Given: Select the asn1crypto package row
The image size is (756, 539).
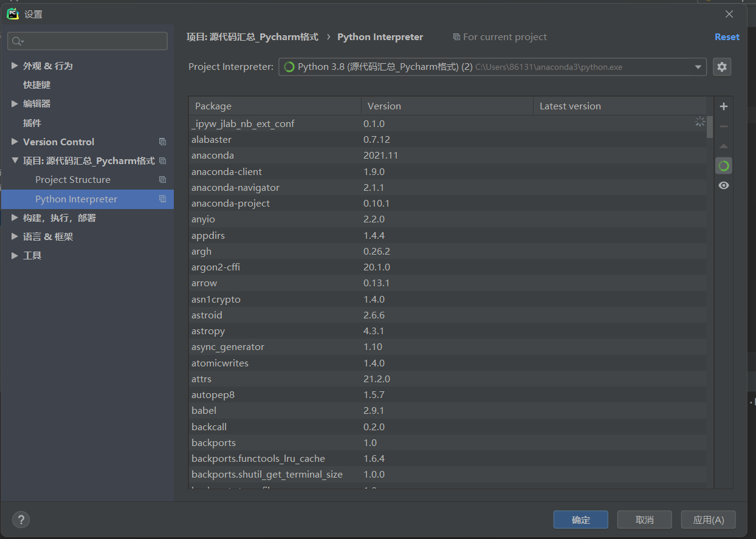Looking at the screenshot, I should (x=448, y=299).
